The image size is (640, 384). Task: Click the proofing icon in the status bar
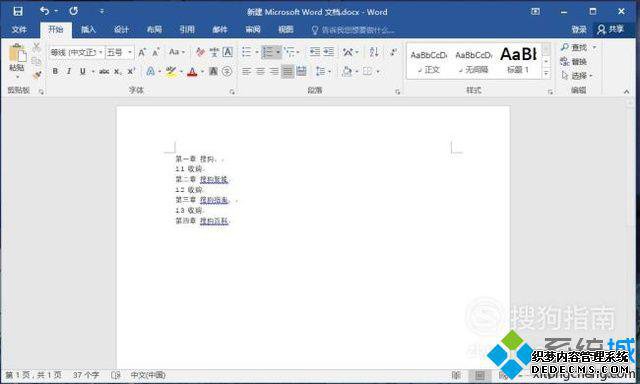click(116, 375)
